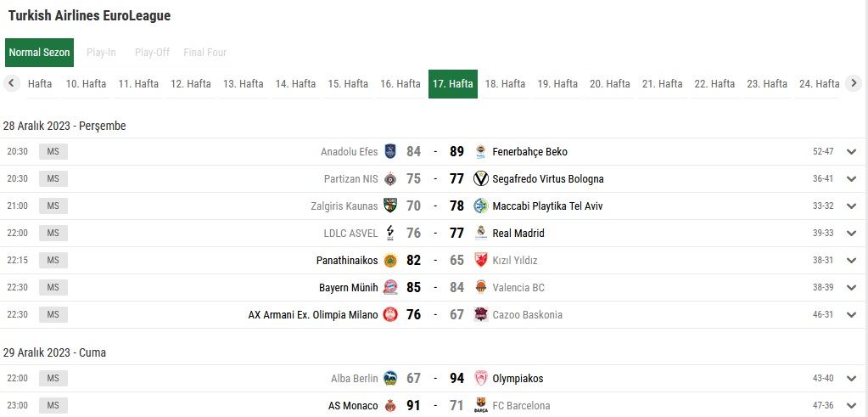Switch to the Play-Off tab
This screenshot has height=417, width=868.
tap(152, 53)
